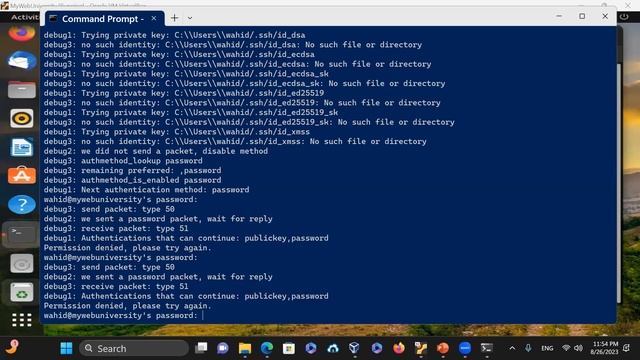
Task: Switch the ENG input language indicator
Action: (x=547, y=348)
